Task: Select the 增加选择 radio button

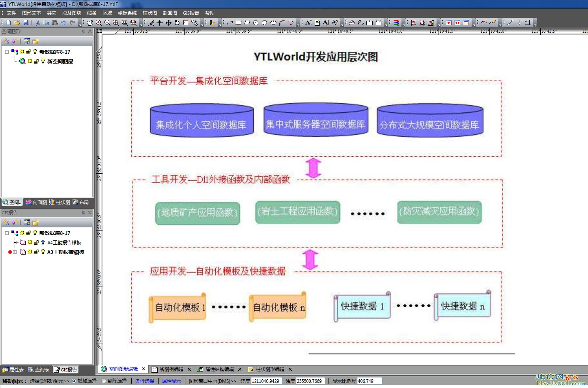Action: pos(74,381)
